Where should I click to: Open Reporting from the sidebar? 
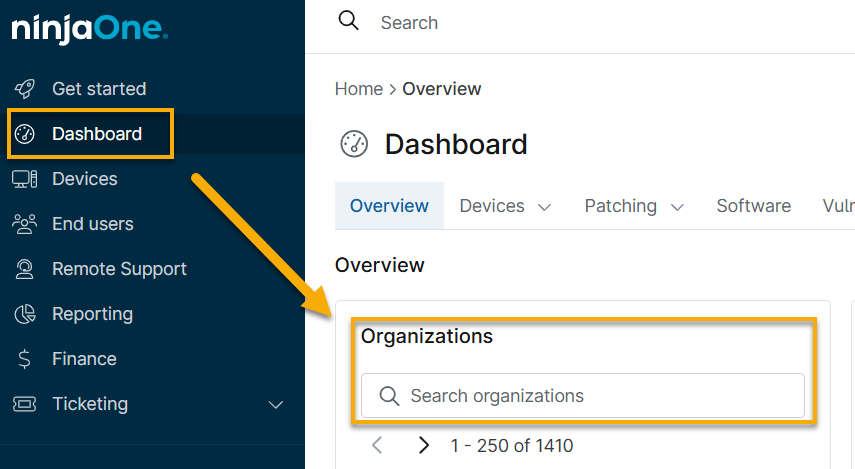[x=92, y=314]
